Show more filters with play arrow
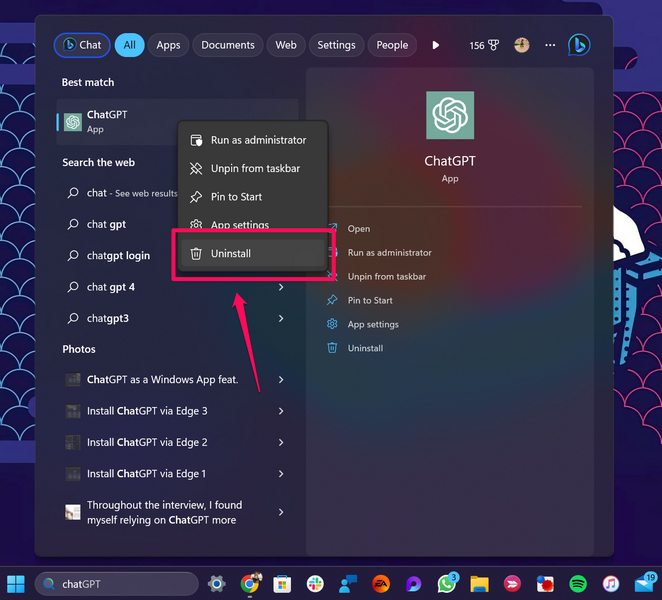This screenshot has width=662, height=600. coord(436,45)
